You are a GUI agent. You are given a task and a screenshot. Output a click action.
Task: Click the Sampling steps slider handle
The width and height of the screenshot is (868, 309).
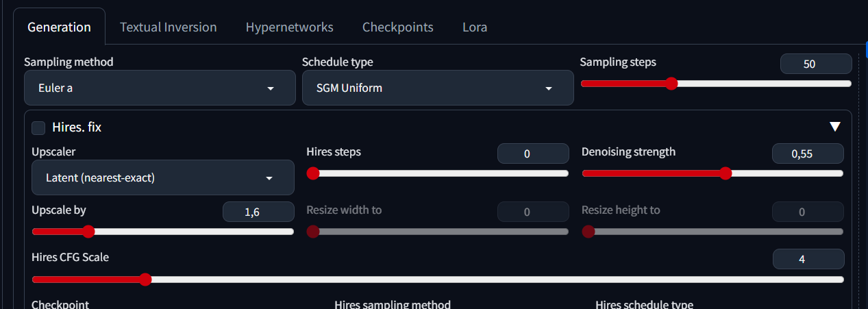pyautogui.click(x=671, y=84)
